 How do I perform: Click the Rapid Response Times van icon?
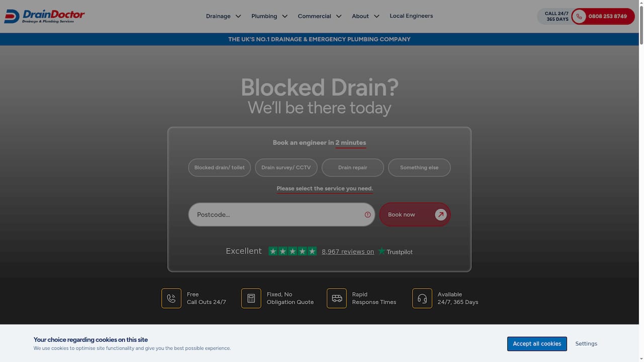coord(337,298)
